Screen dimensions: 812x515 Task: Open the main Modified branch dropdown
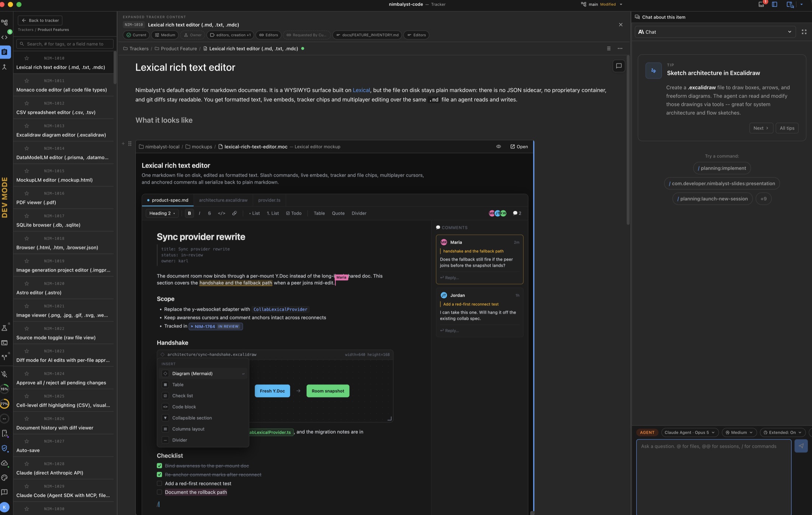coord(602,4)
